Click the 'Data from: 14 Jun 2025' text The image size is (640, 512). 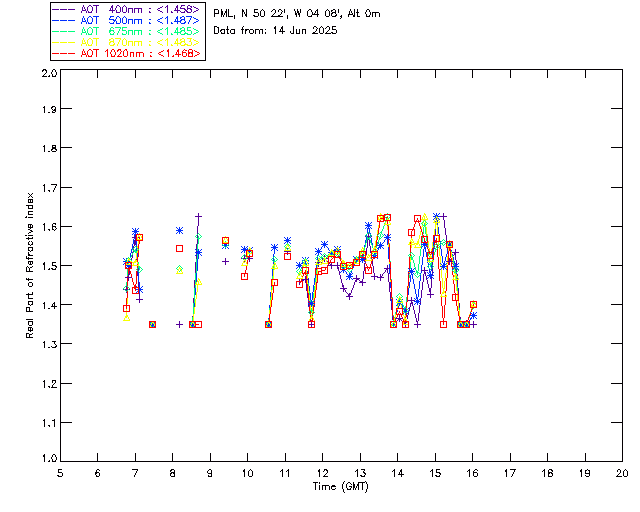click(x=275, y=31)
